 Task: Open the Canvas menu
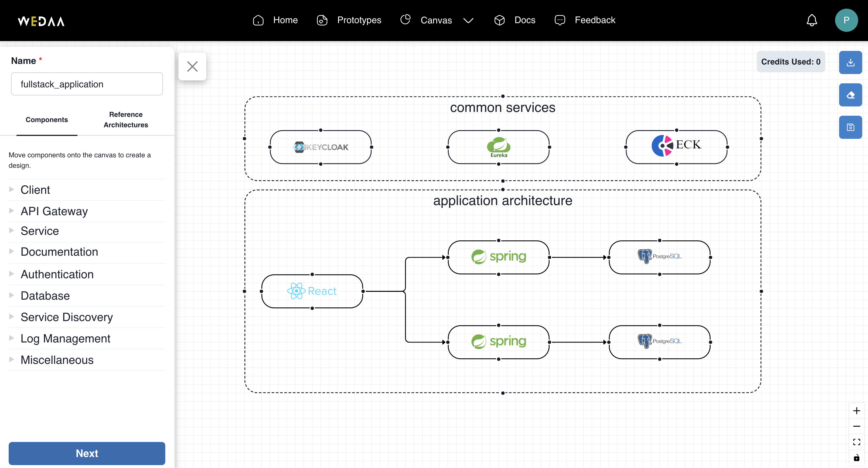436,20
